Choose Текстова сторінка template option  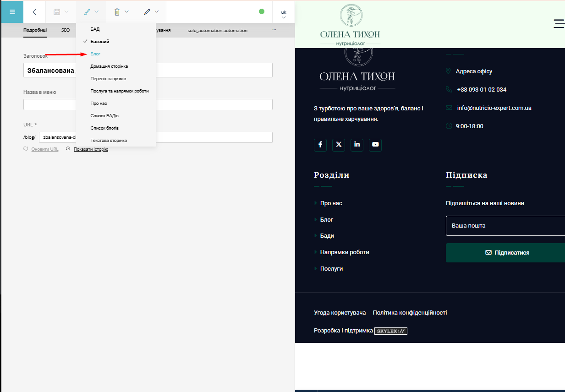109,141
